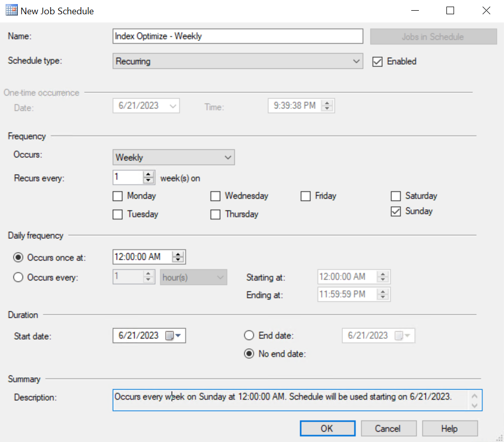This screenshot has height=442, width=504.
Task: Increase the Recurs every weeks value
Action: (148, 175)
